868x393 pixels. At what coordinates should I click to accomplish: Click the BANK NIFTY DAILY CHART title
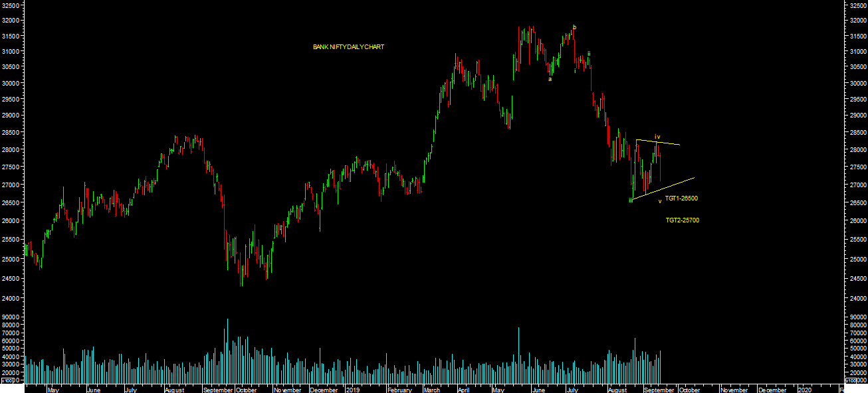click(x=348, y=47)
